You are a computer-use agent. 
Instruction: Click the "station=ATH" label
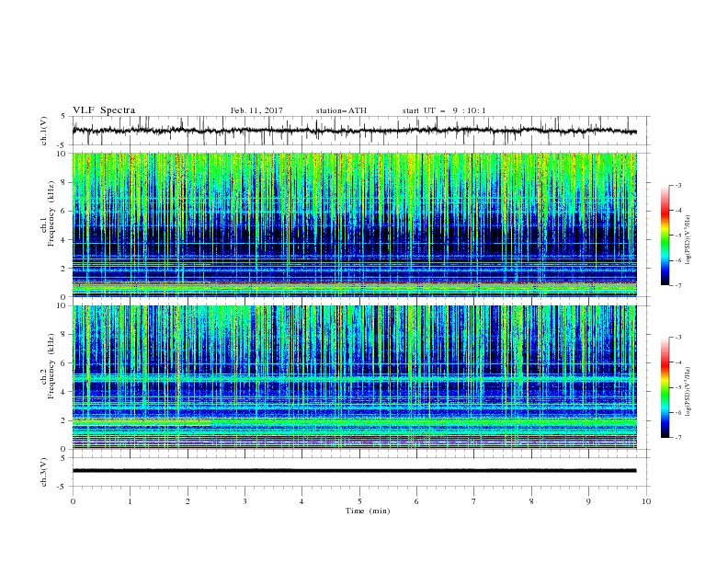[341, 110]
